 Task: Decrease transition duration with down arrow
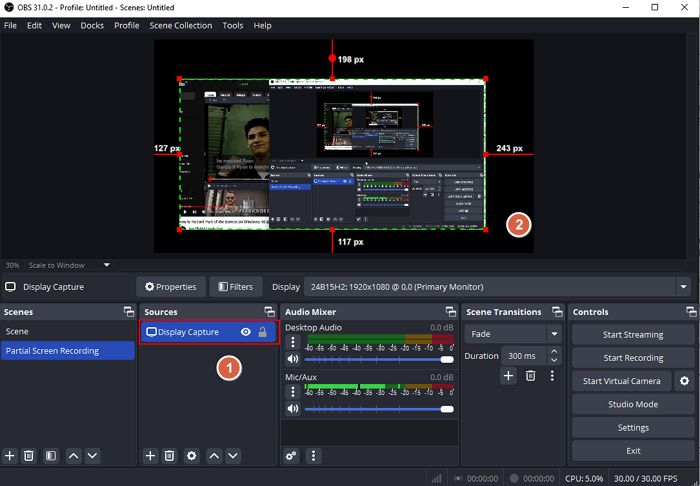click(x=554, y=360)
